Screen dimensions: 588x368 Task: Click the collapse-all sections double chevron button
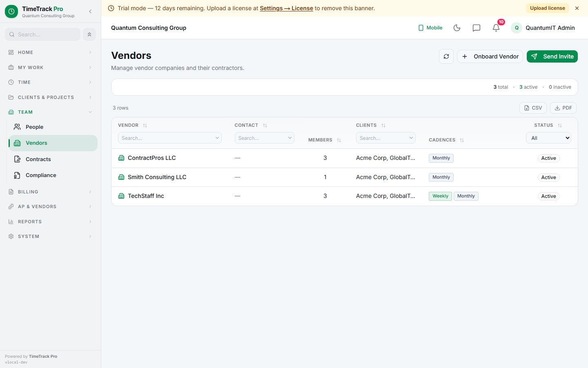pos(89,34)
